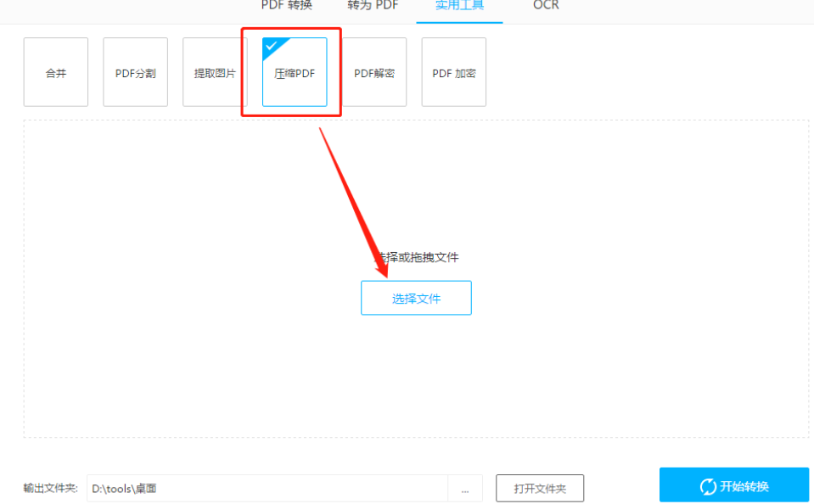Image resolution: width=814 pixels, height=504 pixels.
Task: Choose the PDF 加密 tool tile
Action: [x=454, y=72]
